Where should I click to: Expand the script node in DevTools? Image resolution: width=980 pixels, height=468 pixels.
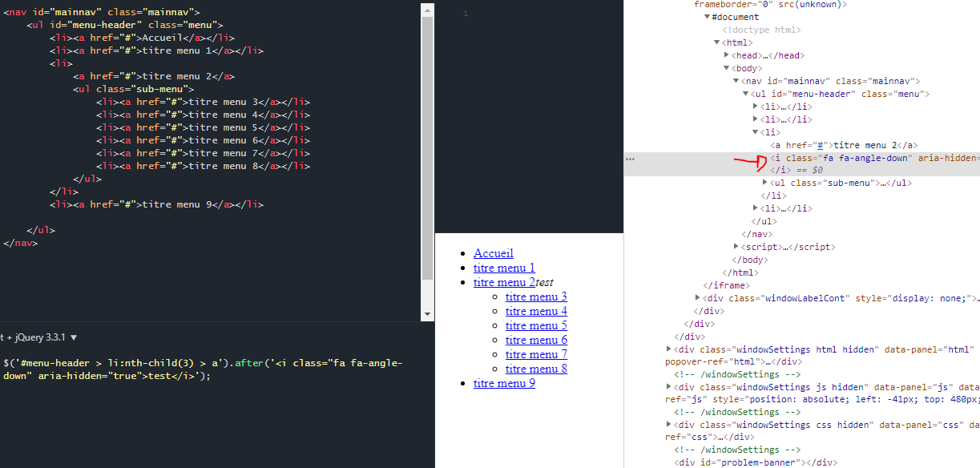pyautogui.click(x=736, y=247)
